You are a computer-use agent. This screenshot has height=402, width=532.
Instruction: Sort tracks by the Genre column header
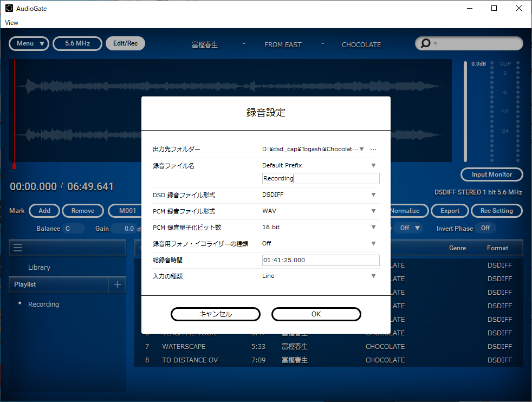(457, 248)
